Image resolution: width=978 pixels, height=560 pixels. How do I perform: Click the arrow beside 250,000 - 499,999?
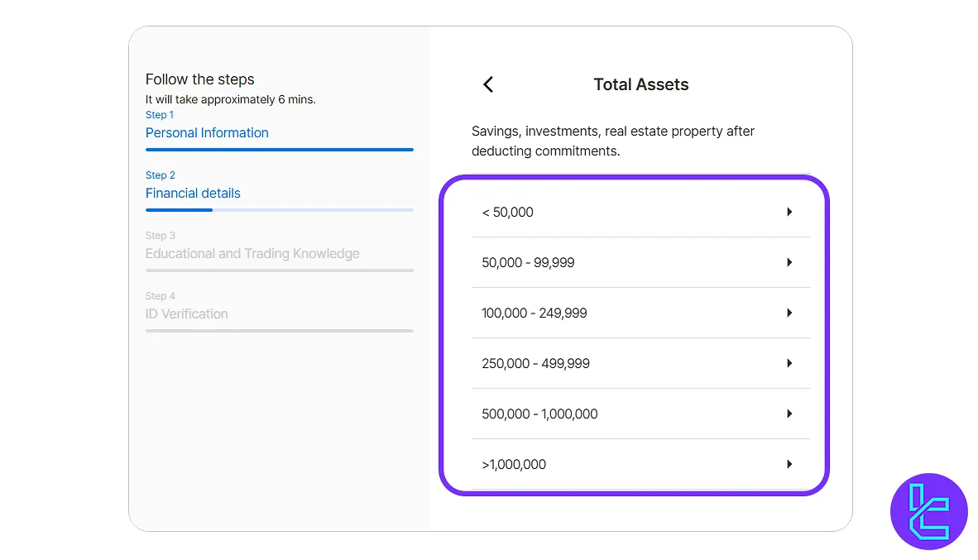[x=789, y=363]
